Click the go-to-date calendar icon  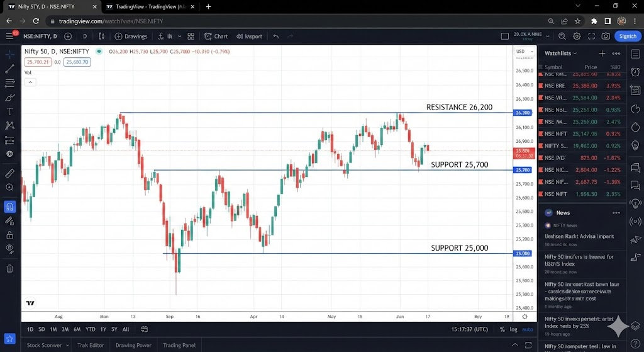pos(144,329)
